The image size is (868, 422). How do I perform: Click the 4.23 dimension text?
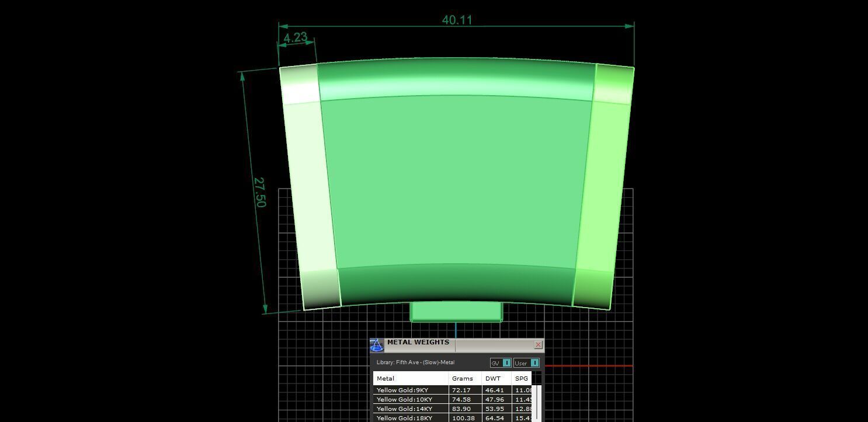[x=295, y=38]
